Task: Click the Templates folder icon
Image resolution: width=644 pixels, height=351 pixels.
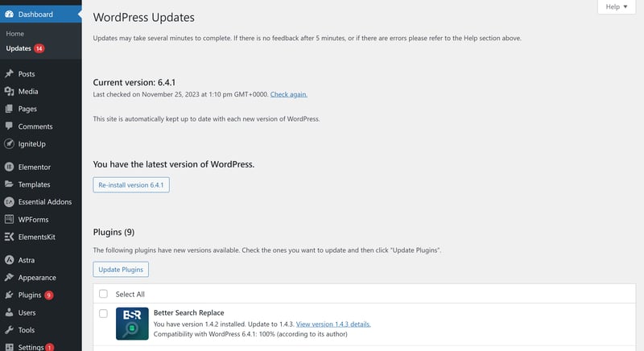Action: click(x=9, y=184)
